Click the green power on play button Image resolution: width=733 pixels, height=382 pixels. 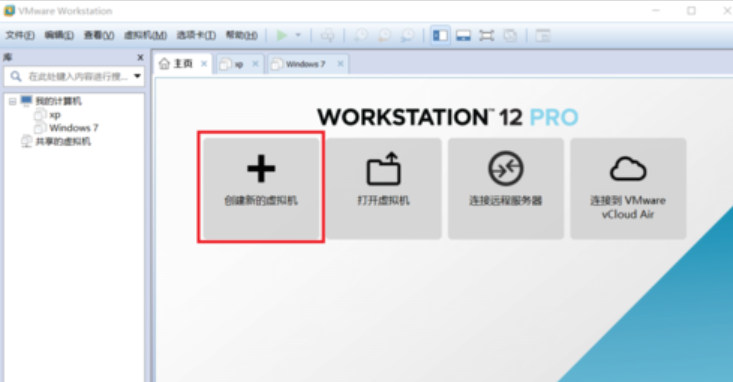click(281, 36)
